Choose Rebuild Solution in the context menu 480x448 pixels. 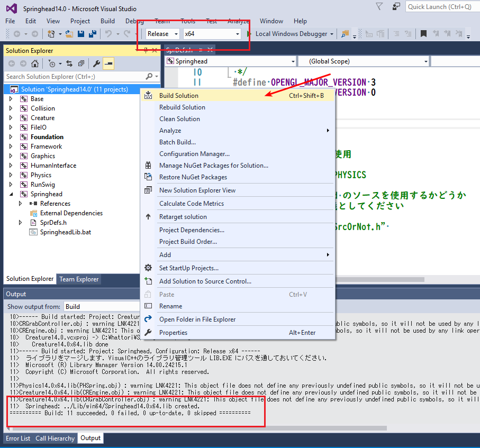click(182, 107)
